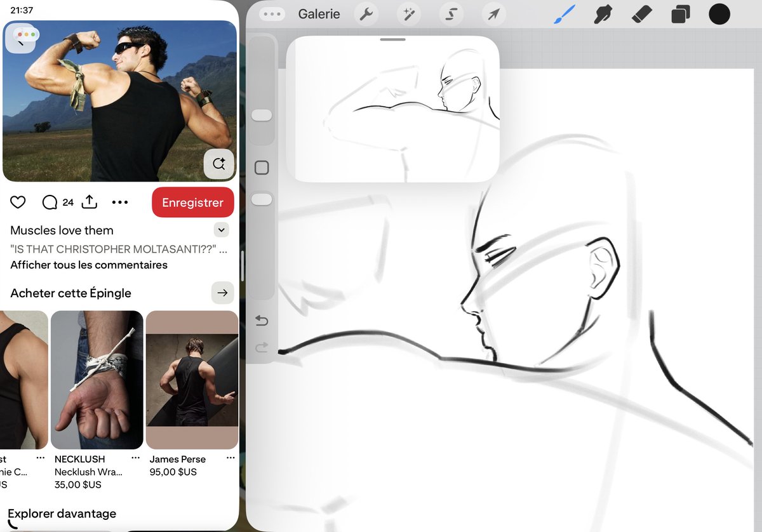Open more options for James Perse product

click(230, 458)
